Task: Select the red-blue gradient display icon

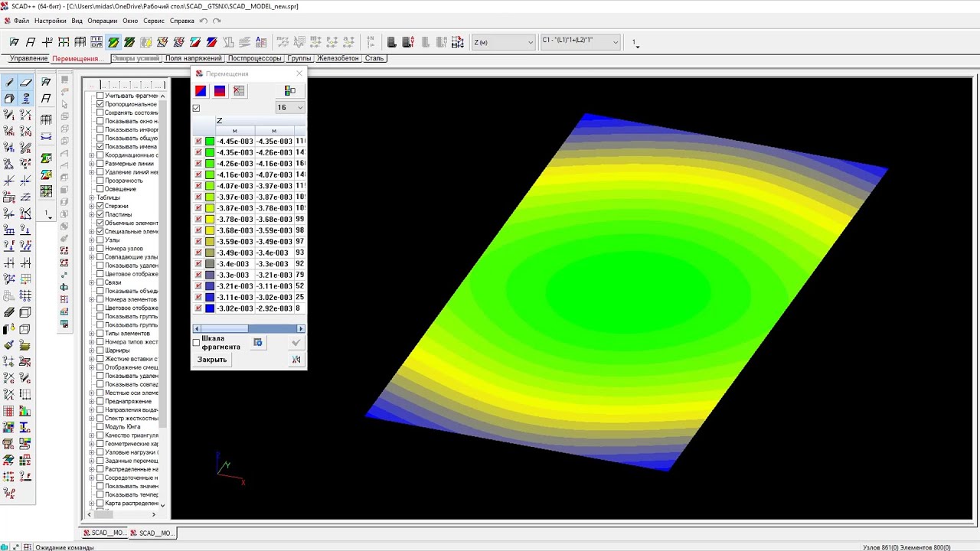Action: (x=220, y=91)
